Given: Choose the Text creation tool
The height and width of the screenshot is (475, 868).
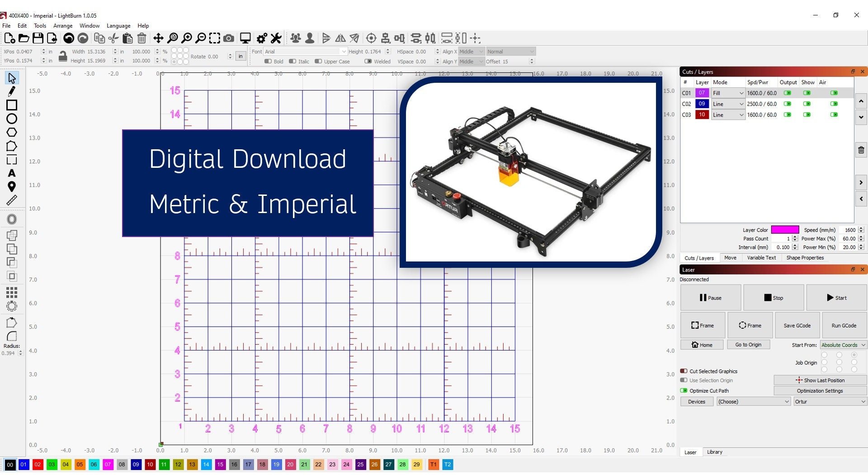Looking at the screenshot, I should tap(12, 173).
